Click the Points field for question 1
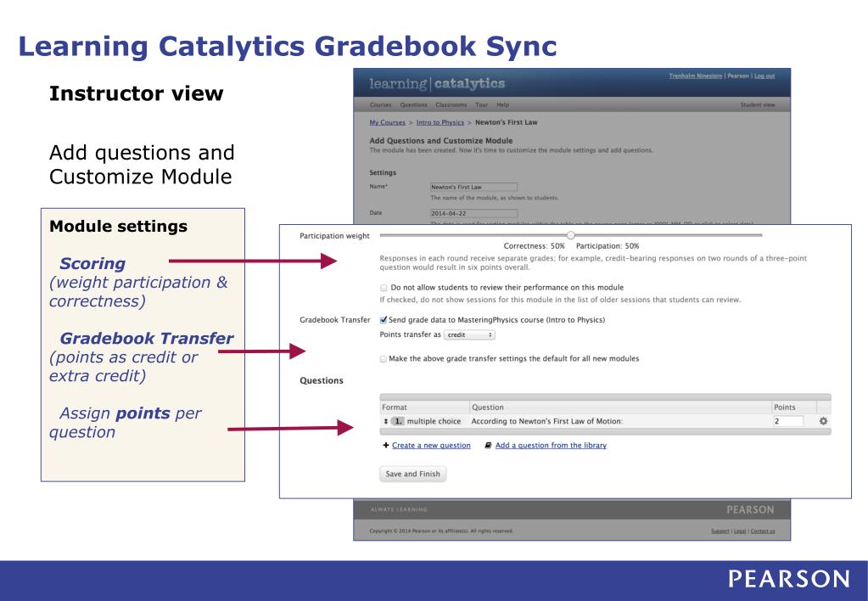The height and width of the screenshot is (601, 868). click(x=788, y=421)
